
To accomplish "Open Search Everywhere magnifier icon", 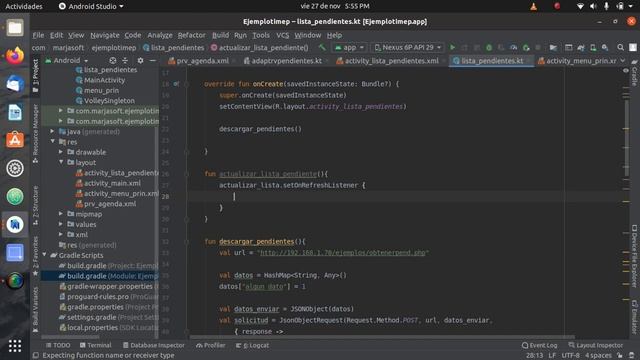I will coord(620,47).
